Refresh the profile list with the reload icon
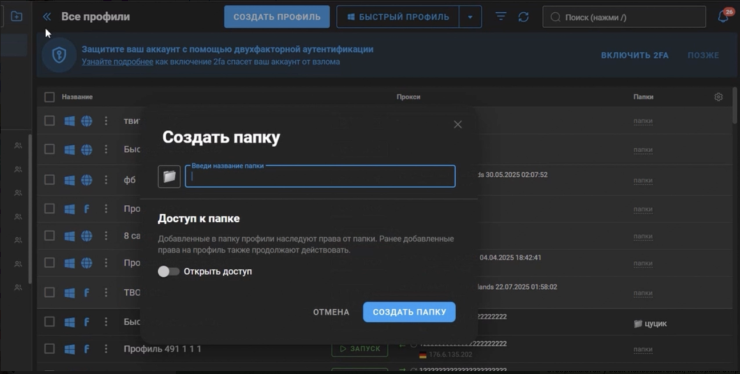The height and width of the screenshot is (374, 740). (x=523, y=17)
